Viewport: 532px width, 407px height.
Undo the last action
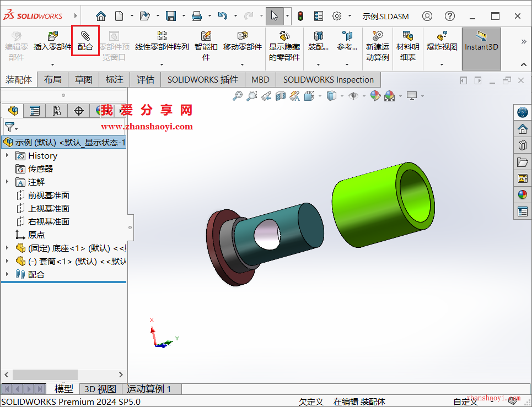pos(223,16)
